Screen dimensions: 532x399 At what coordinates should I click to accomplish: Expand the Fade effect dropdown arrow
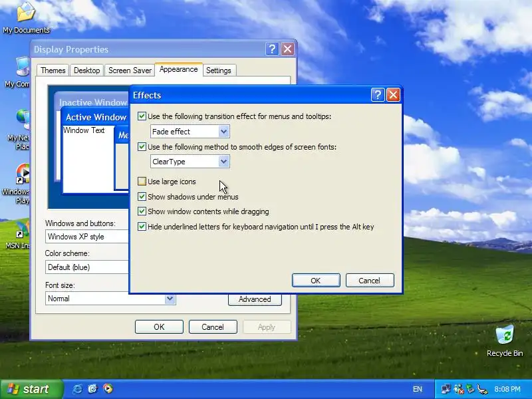223,132
